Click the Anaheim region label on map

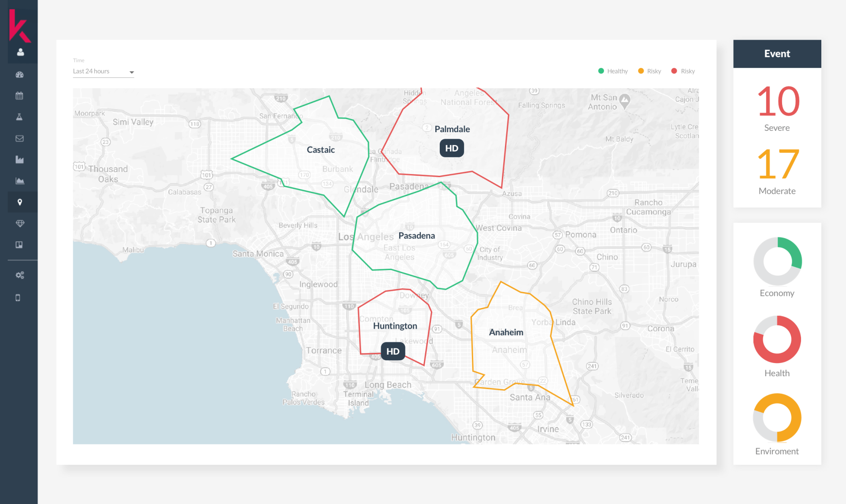(x=506, y=332)
